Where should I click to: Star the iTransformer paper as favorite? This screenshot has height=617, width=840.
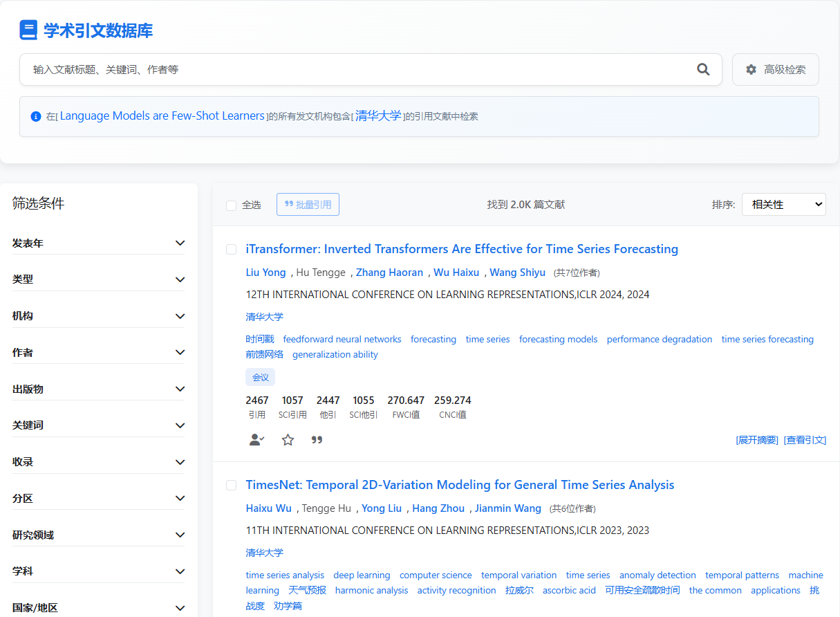(x=288, y=440)
